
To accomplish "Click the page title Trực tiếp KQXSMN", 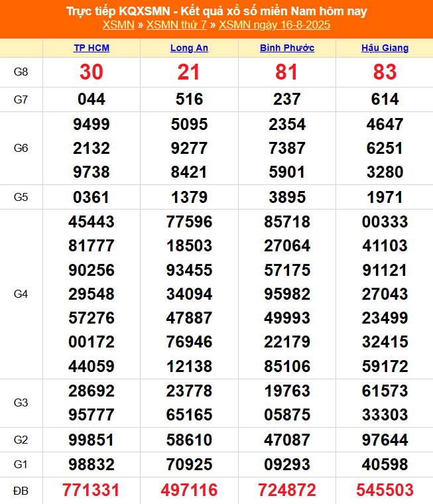I will pos(216,11).
